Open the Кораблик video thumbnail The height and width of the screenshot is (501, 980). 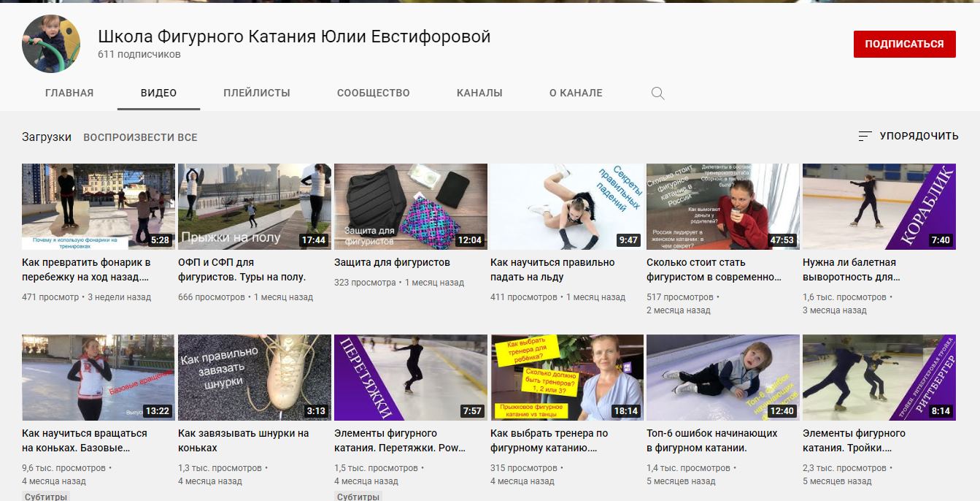(879, 207)
